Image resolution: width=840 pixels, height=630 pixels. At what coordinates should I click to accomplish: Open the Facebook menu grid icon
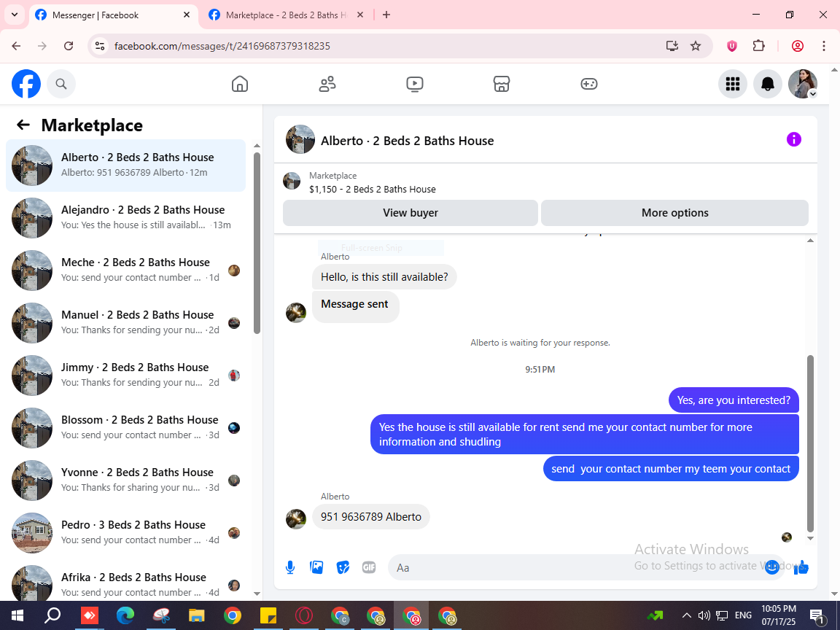pos(732,84)
